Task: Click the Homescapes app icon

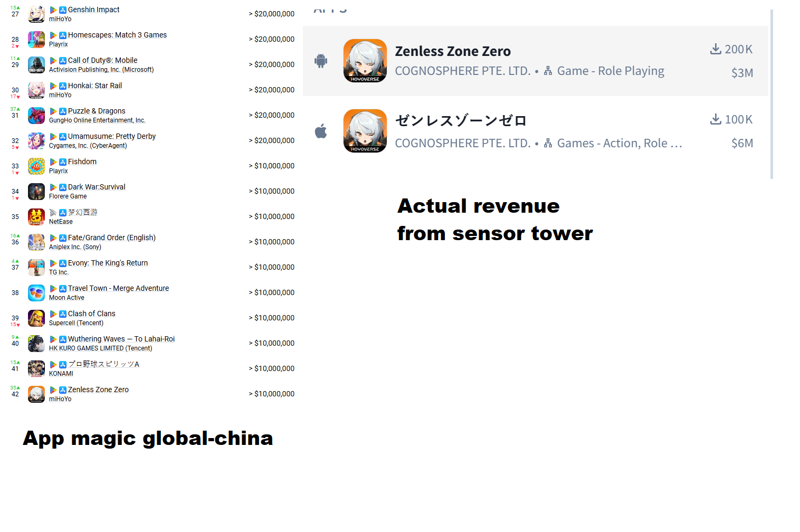Action: [36, 40]
